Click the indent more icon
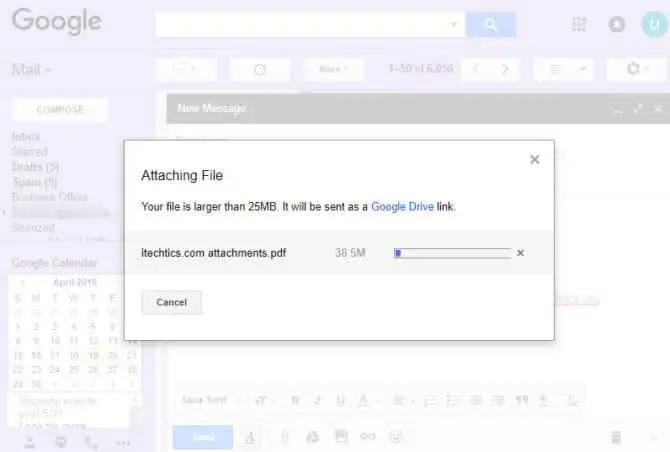670x452 pixels. tap(498, 400)
